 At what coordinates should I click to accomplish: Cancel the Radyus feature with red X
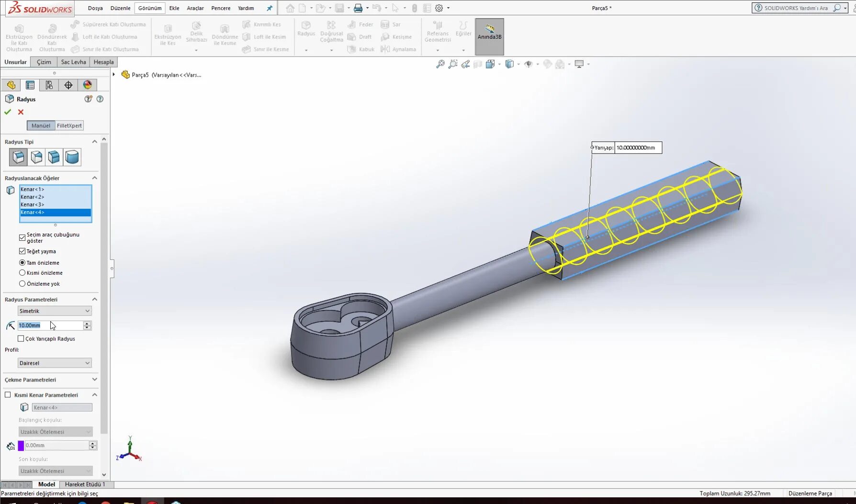(21, 112)
